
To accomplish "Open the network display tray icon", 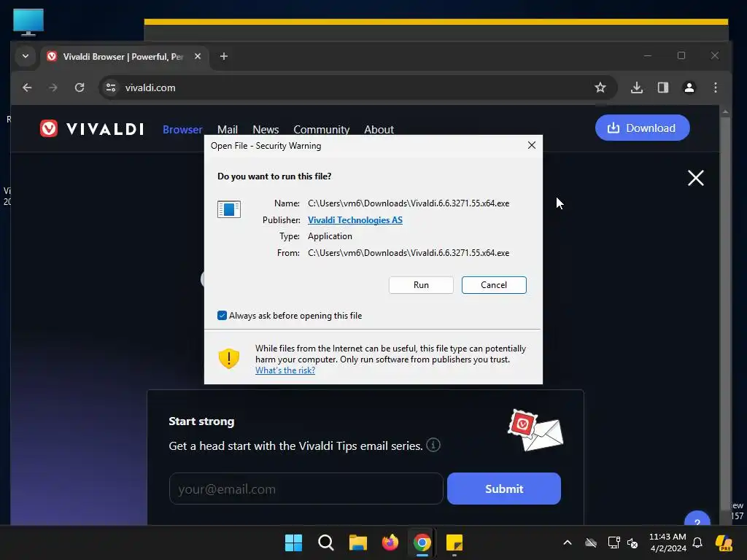I will click(x=614, y=542).
